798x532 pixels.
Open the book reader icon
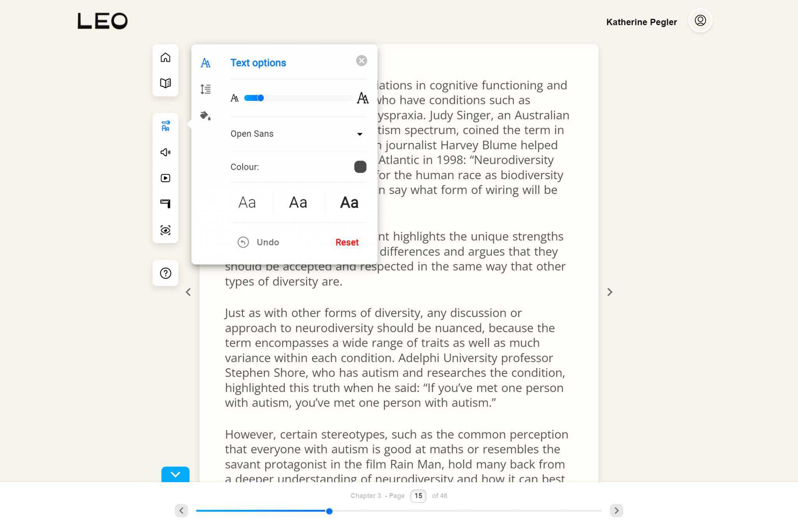point(166,83)
